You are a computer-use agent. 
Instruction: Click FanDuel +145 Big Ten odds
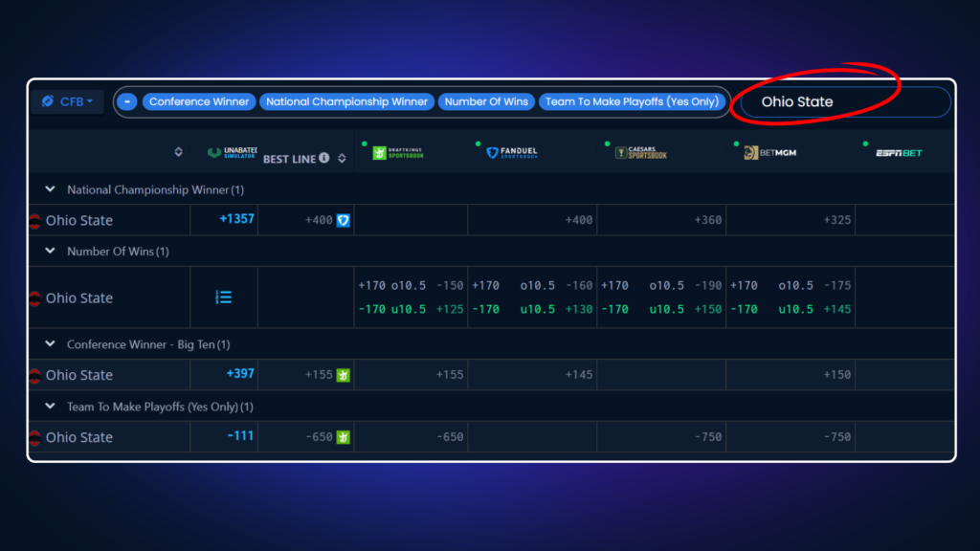click(x=579, y=375)
